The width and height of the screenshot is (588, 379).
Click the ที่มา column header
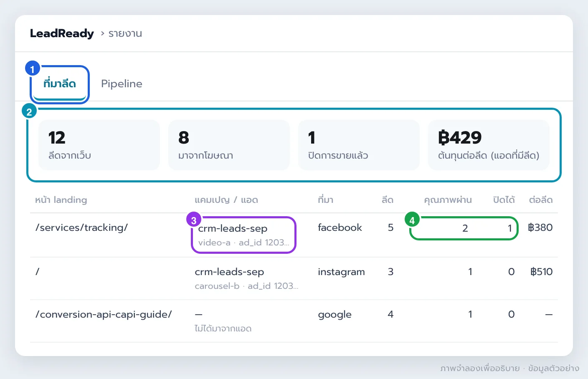(326, 200)
